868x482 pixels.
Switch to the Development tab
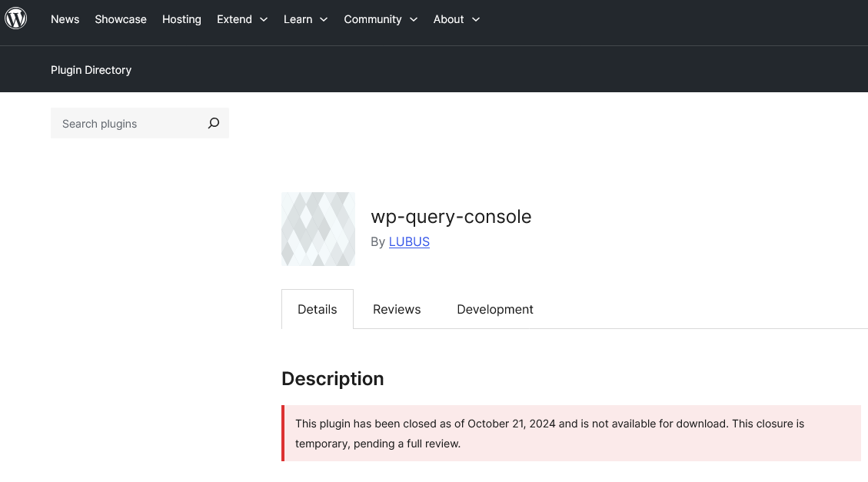coord(495,309)
